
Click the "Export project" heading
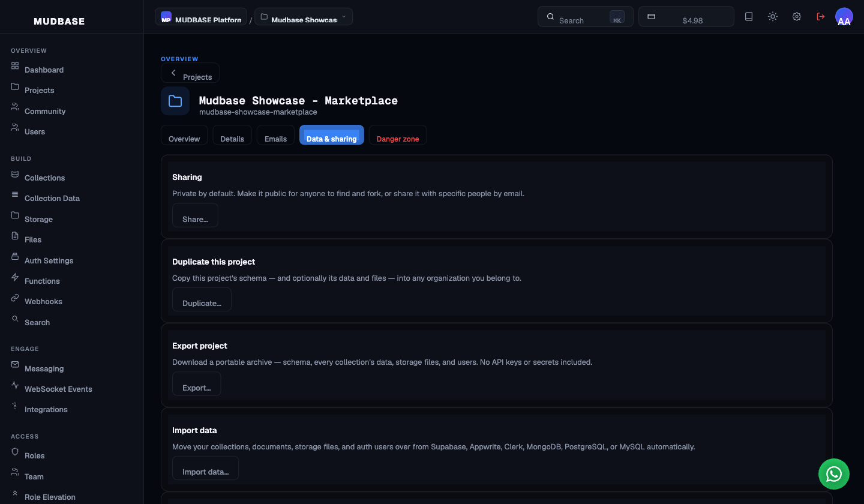point(200,346)
